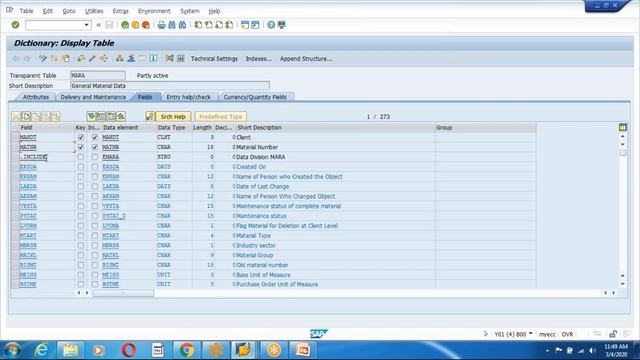Screen dimensions: 640x360
Task: Go to First Page icon
Action: point(198,25)
